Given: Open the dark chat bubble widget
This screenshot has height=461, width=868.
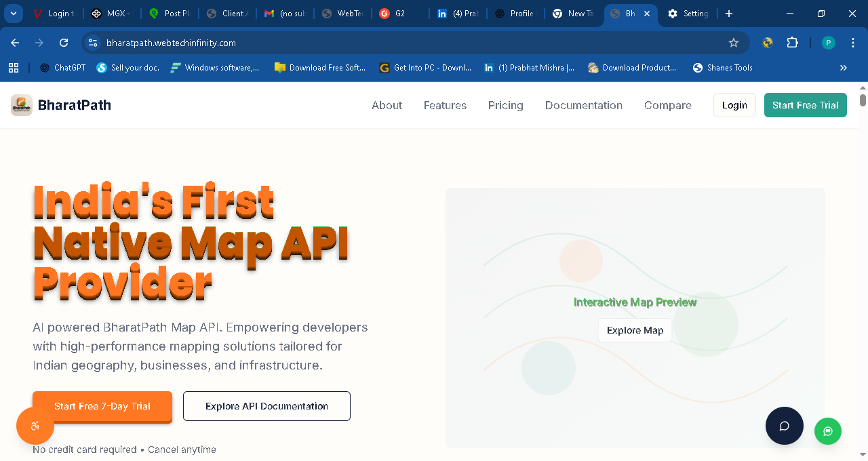Looking at the screenshot, I should (x=785, y=426).
